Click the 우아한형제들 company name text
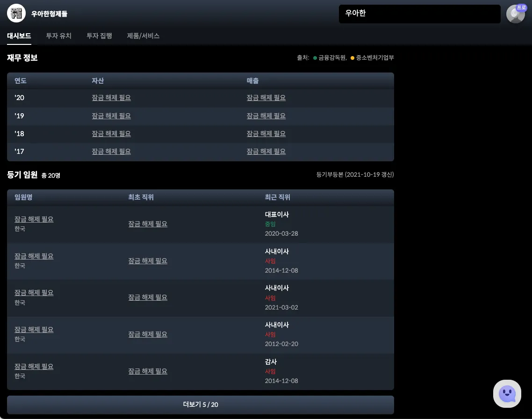The width and height of the screenshot is (532, 419). point(49,14)
